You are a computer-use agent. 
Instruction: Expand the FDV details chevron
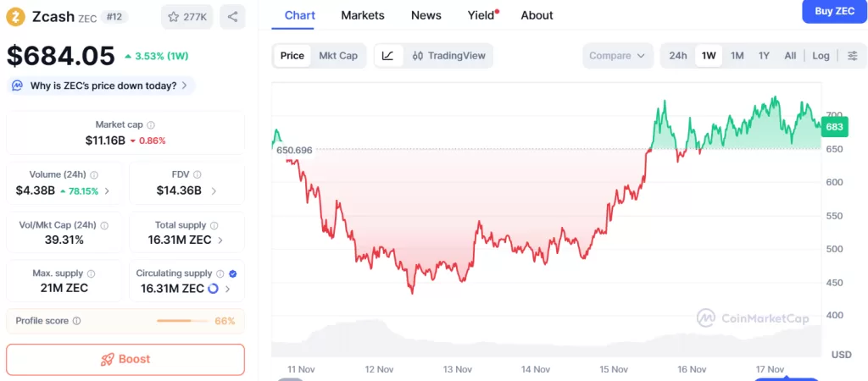pyautogui.click(x=214, y=190)
